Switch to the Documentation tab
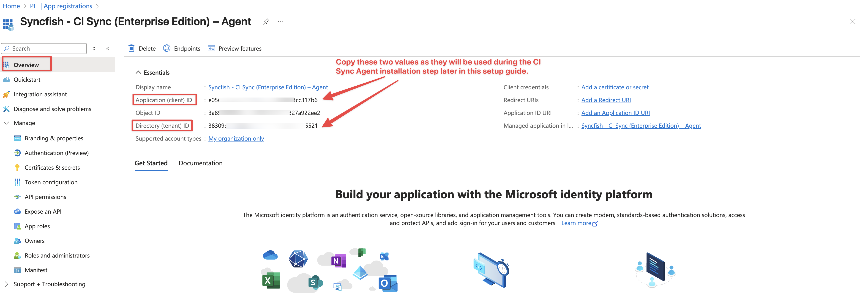Viewport: 868px width, 299px height. (x=200, y=163)
